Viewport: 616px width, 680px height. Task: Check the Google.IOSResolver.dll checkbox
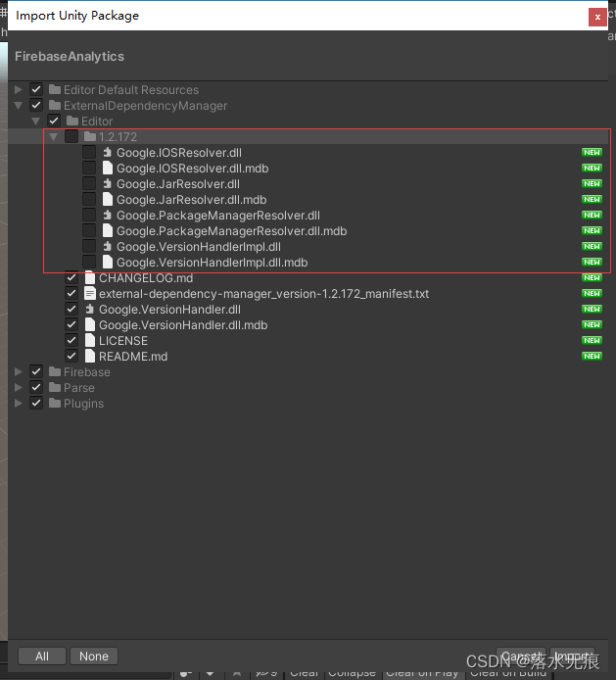(x=89, y=152)
